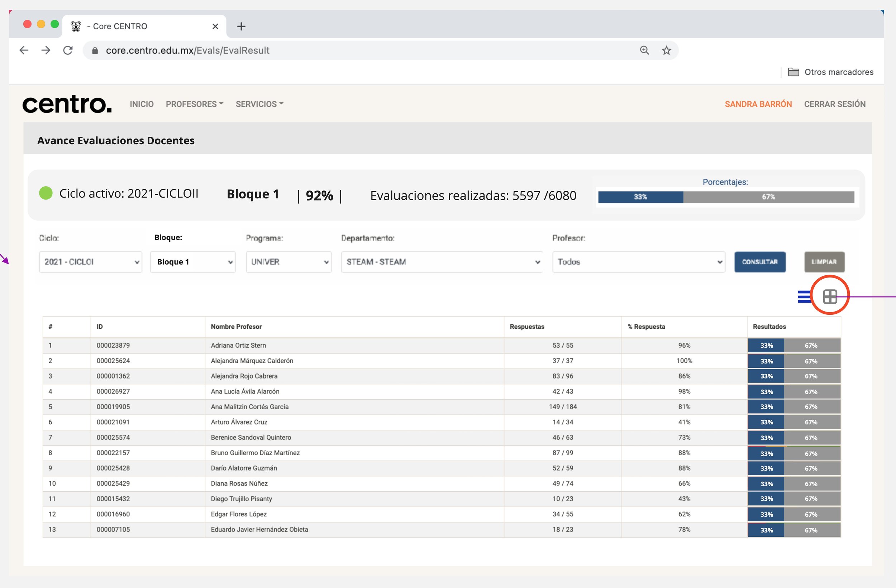Viewport: 896px width, 588px height.
Task: Click CERRAR SESIÓN to log out
Action: point(835,104)
